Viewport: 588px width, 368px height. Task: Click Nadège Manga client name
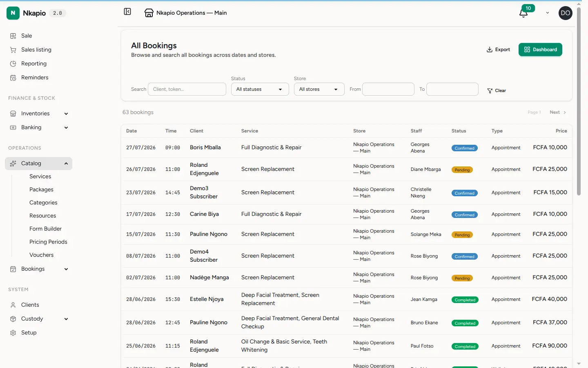pos(209,278)
